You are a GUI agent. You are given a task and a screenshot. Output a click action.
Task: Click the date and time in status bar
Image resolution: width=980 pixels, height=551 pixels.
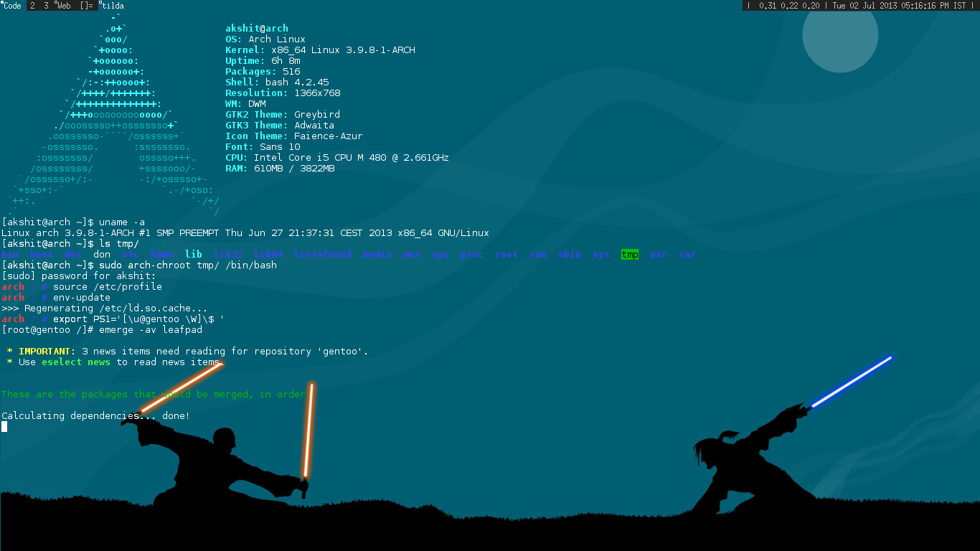pos(899,6)
